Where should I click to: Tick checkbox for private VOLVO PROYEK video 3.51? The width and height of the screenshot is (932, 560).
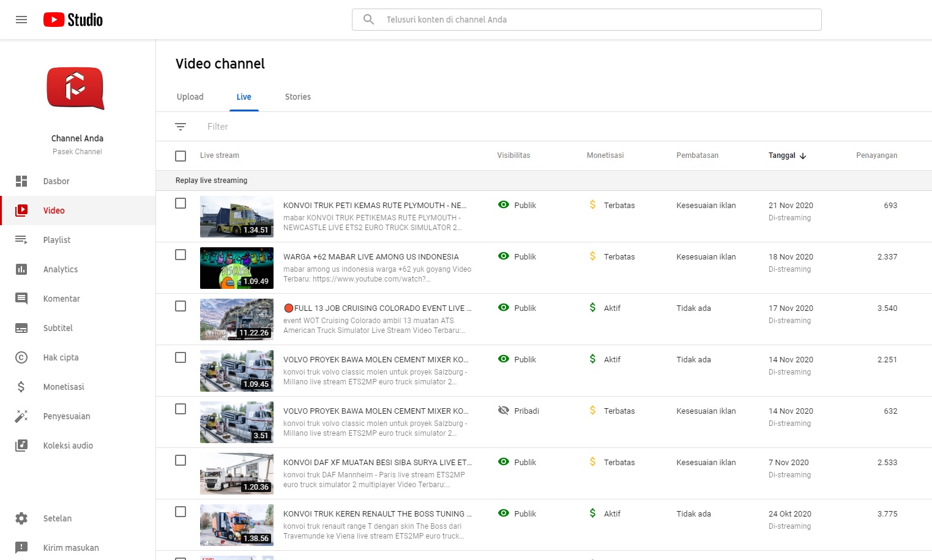[x=181, y=409]
